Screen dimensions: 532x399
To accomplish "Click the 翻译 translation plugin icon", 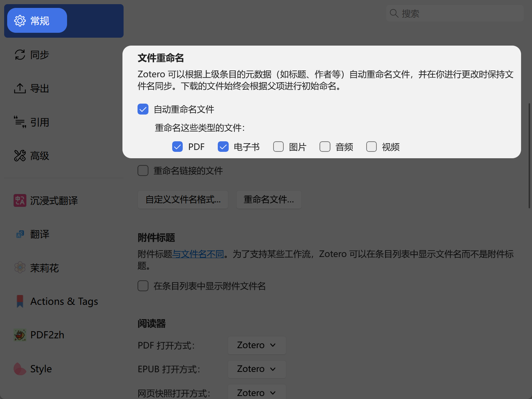I will 20,234.
